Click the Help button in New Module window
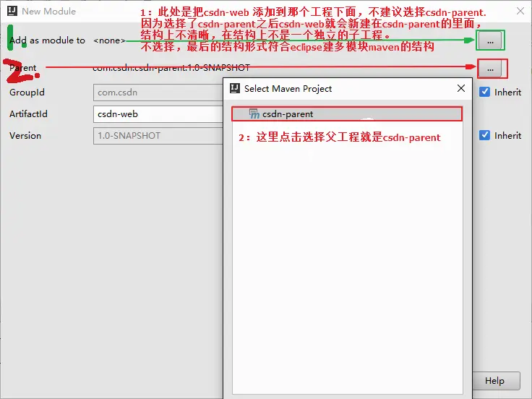Viewport: 532px width, 399px height. coord(496,381)
